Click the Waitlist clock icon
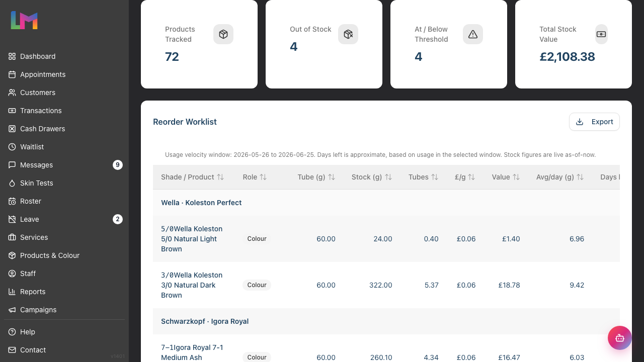This screenshot has width=644, height=362. pos(12,147)
